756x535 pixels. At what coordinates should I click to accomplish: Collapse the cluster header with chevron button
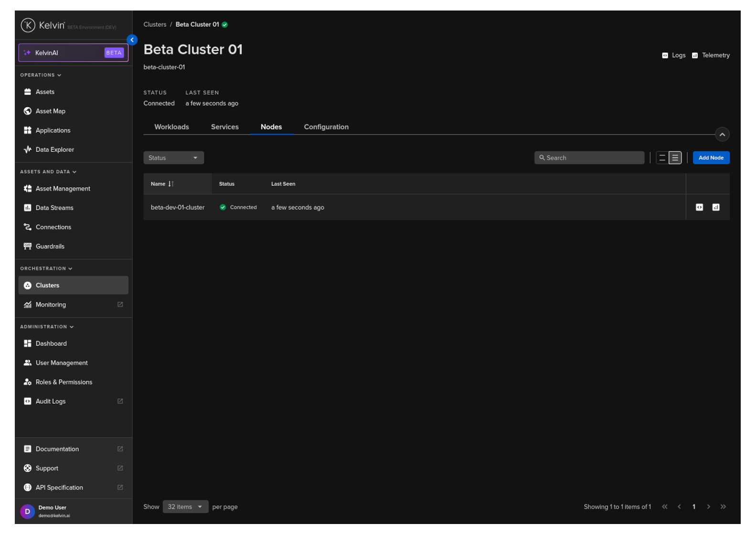coord(722,135)
